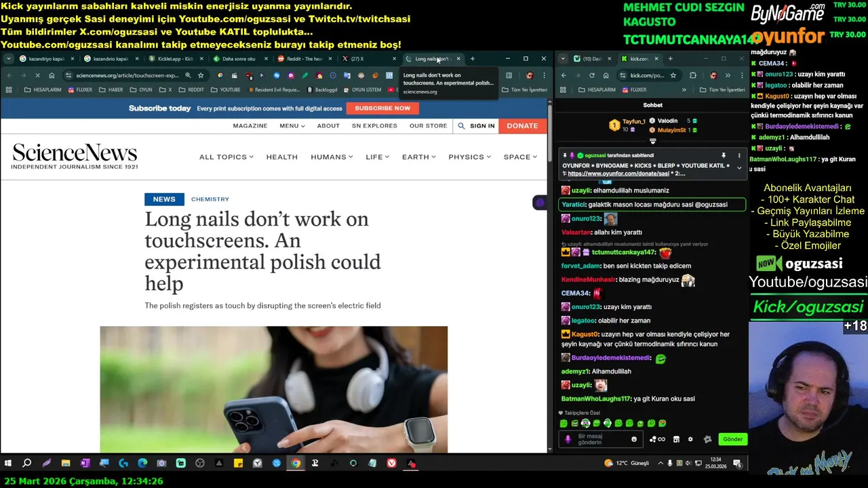The image size is (868, 488).
Task: Open the emoji picker in chat input
Action: click(634, 439)
